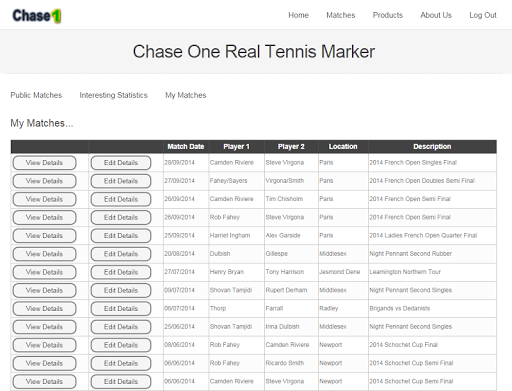Viewport: 512px width, 391px height.
Task: Edit details of Camden Riviere vs Tim Chisholm
Action: pyautogui.click(x=121, y=199)
